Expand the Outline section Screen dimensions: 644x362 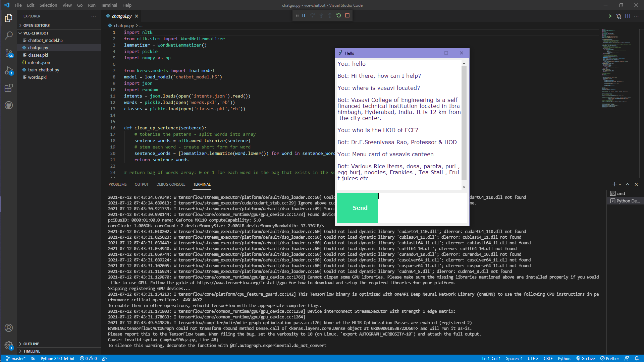pos(59,344)
